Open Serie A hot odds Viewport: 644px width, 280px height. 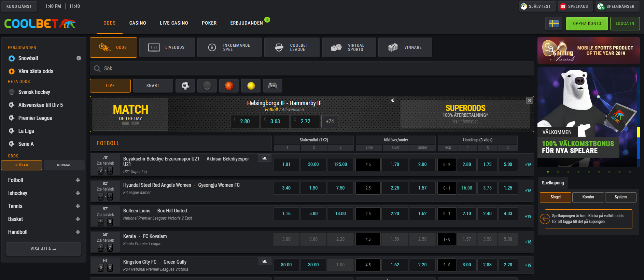tap(26, 144)
